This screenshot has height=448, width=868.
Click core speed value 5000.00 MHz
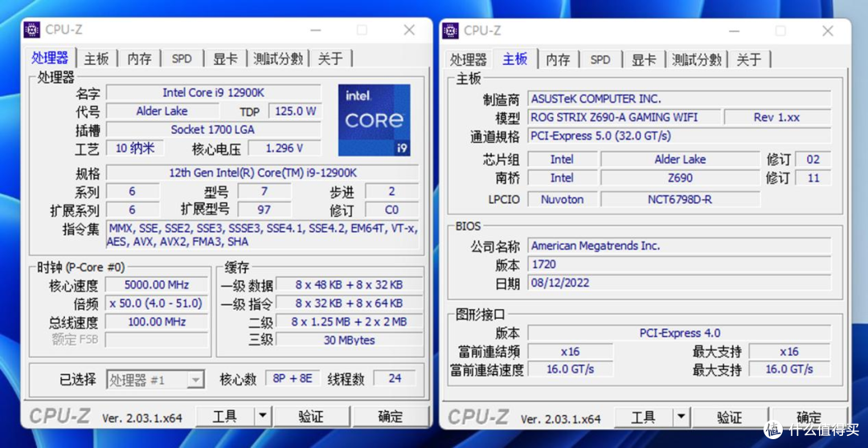tap(157, 285)
